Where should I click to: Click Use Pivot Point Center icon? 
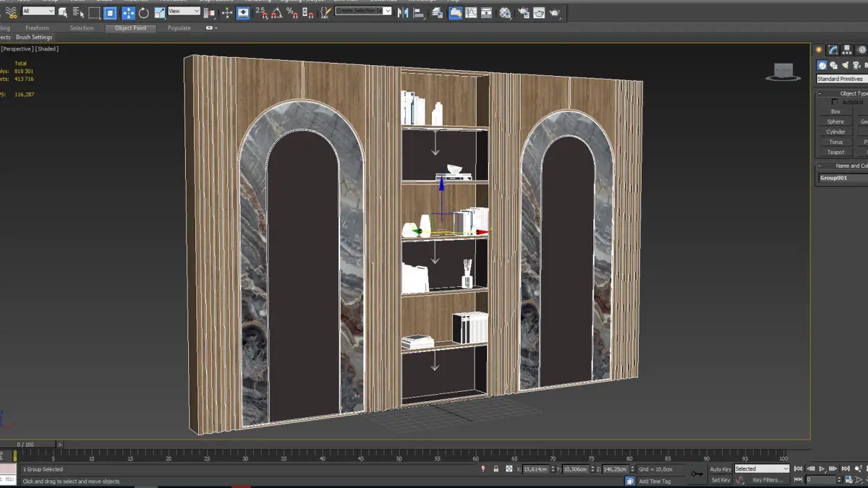[210, 13]
